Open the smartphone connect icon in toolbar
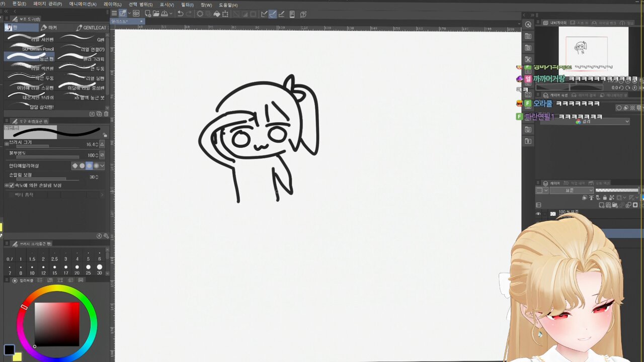Viewport: 644px width, 362px height. pos(292,14)
